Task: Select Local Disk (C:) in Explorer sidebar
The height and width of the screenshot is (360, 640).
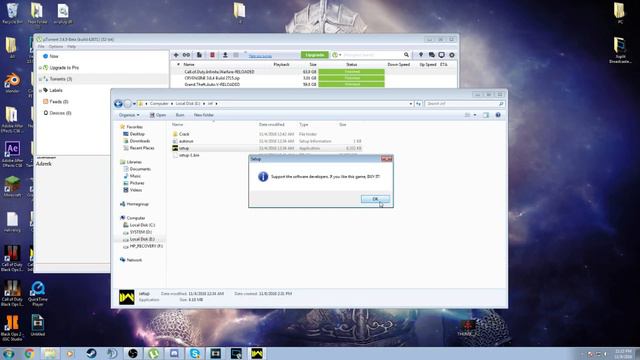Action: tap(142, 225)
